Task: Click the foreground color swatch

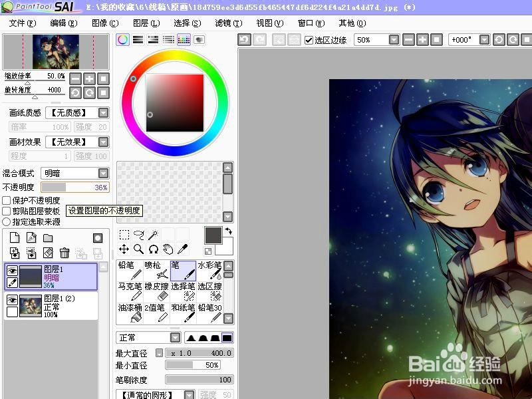Action: [213, 235]
